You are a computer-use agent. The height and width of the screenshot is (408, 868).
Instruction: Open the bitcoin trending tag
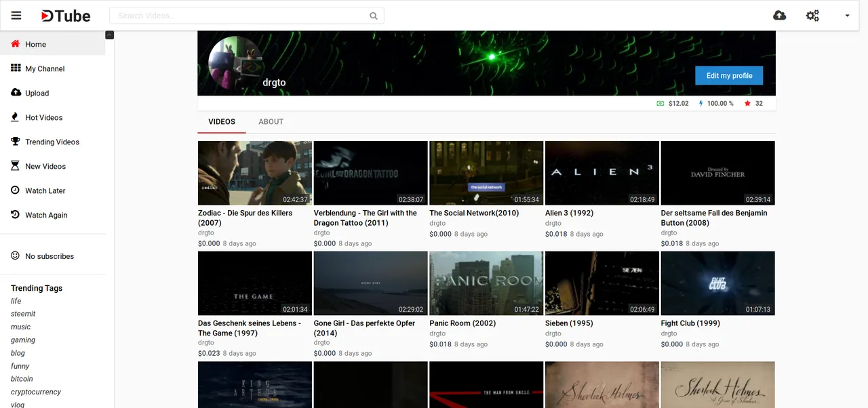[22, 379]
